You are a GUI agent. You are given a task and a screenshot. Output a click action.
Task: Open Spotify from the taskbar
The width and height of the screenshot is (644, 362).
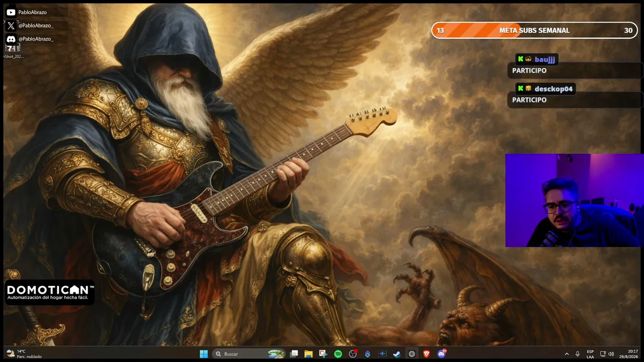tap(338, 354)
